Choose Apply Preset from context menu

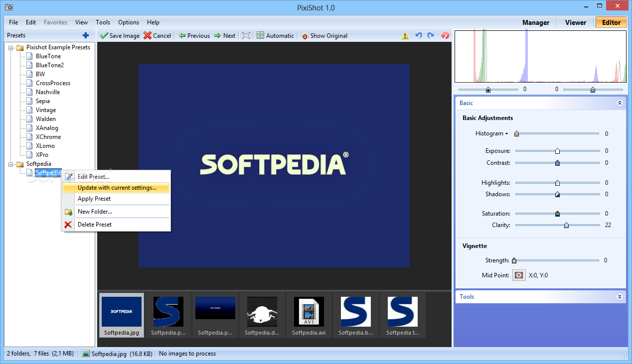click(x=116, y=199)
